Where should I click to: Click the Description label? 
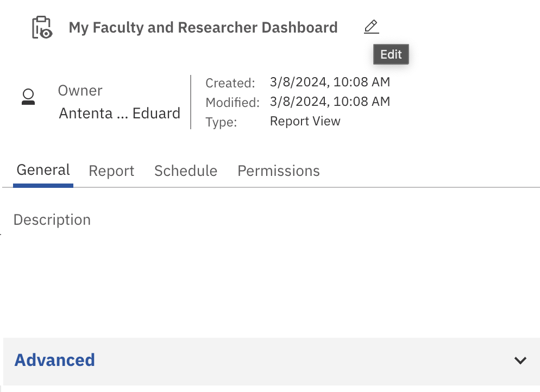tap(52, 220)
